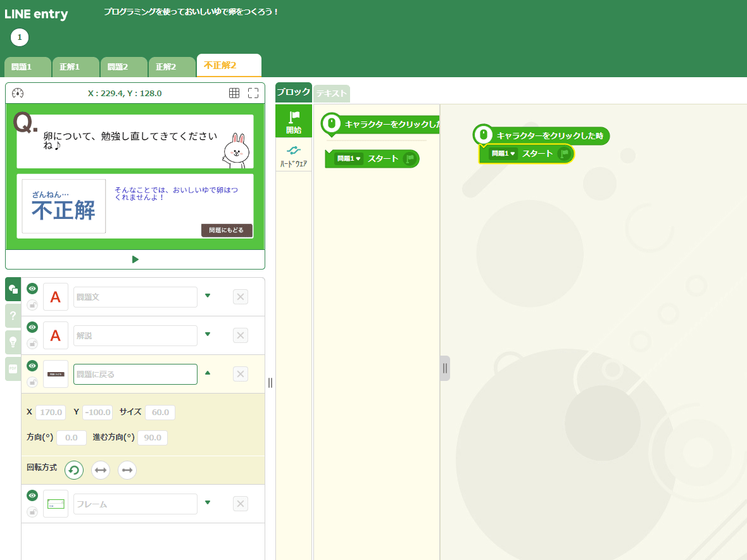This screenshot has height=560, width=747.
Task: Expand フレーム object properties
Action: click(x=208, y=502)
